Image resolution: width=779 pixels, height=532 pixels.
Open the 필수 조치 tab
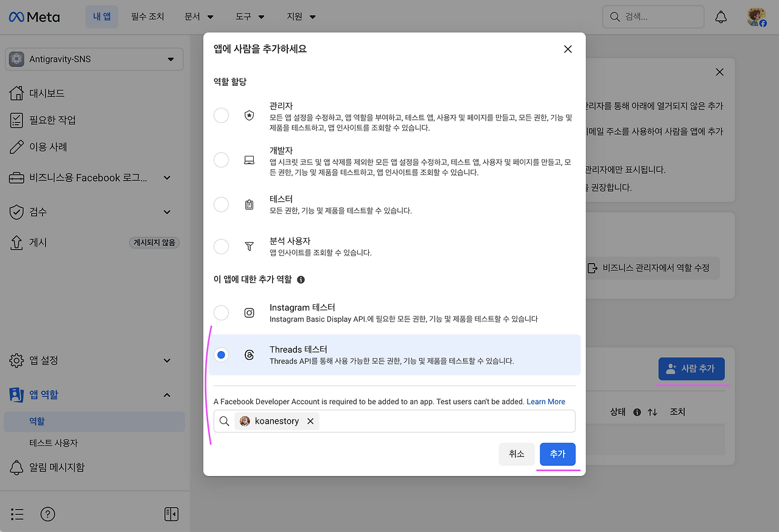(148, 17)
